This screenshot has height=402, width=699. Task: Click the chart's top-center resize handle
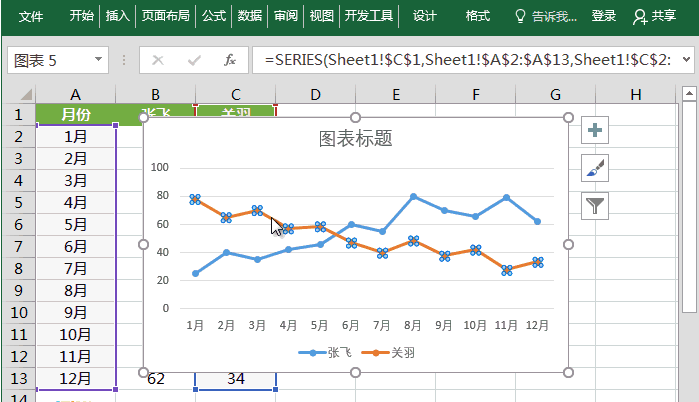pyautogui.click(x=355, y=117)
